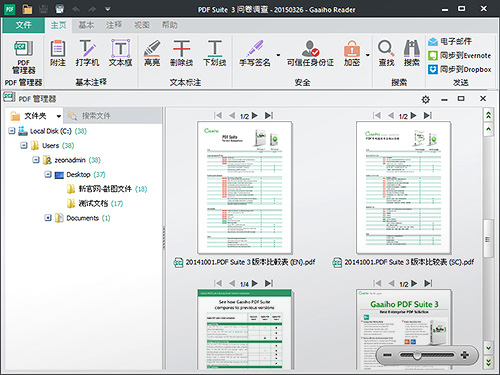Viewport: 500px width, 375px height.
Task: Click the thumbnail zoom slider handle
Action: [x=417, y=355]
